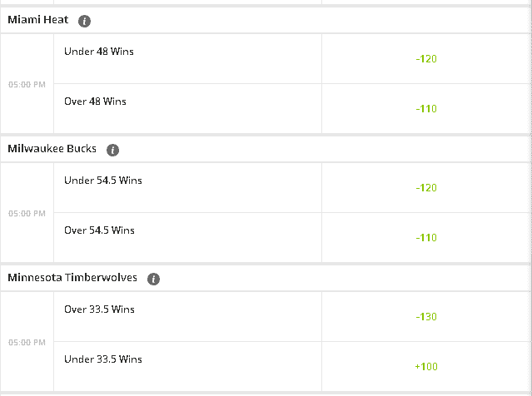The image size is (532, 396).
Task: Choose -120 odds for Under 54.5 Wins
Action: tap(426, 187)
